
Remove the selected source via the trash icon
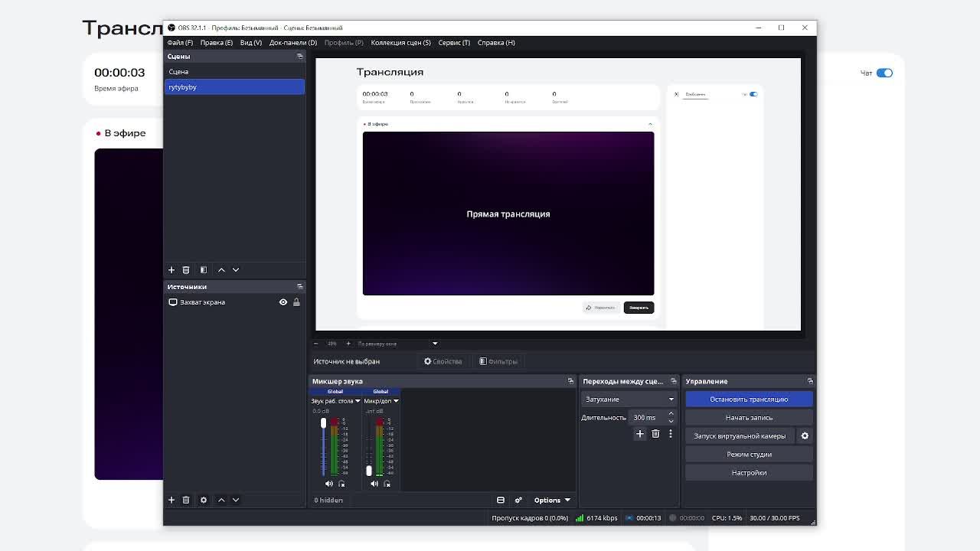click(186, 500)
